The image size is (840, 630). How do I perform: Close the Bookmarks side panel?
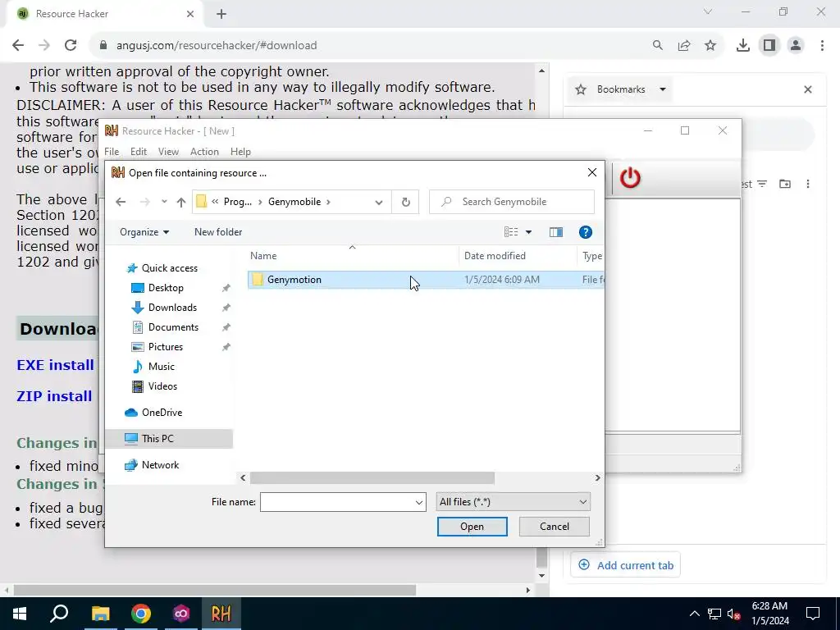(x=808, y=89)
